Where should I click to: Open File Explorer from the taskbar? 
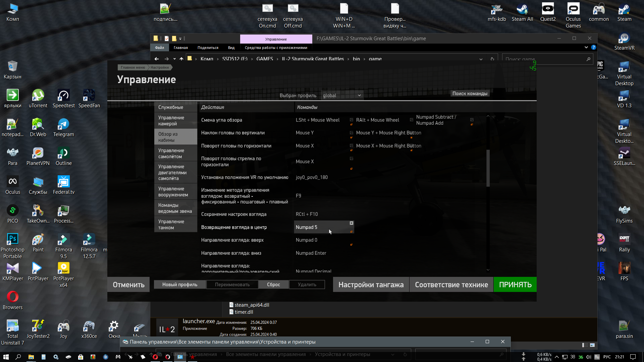pyautogui.click(x=31, y=357)
